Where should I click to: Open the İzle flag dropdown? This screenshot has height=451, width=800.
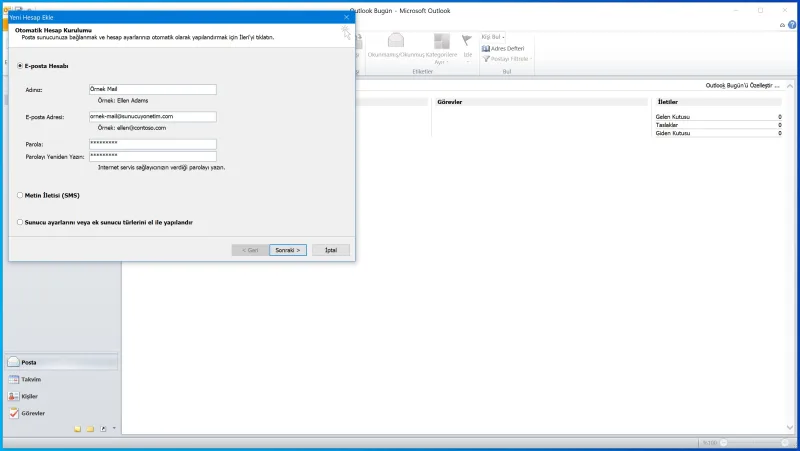[x=467, y=49]
